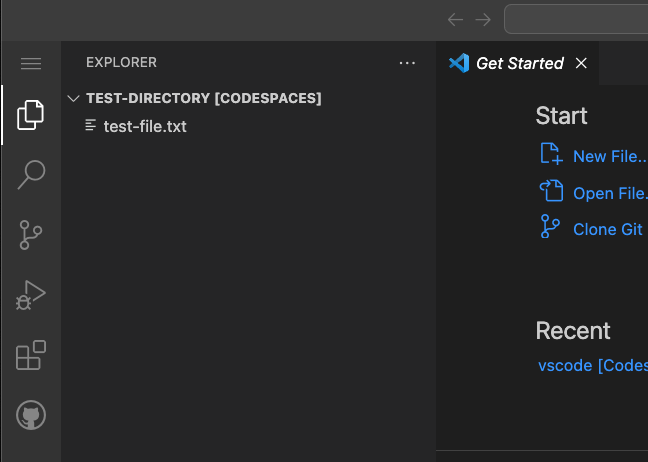Open the Run and Debug view
The image size is (648, 462).
31,295
